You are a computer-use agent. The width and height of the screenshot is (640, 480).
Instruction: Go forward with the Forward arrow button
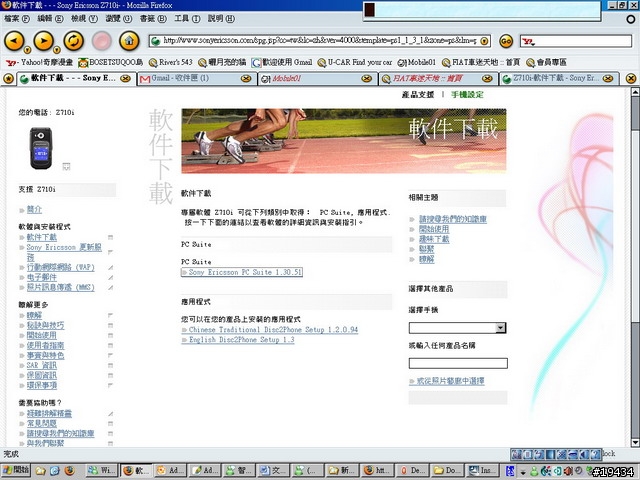[43, 40]
